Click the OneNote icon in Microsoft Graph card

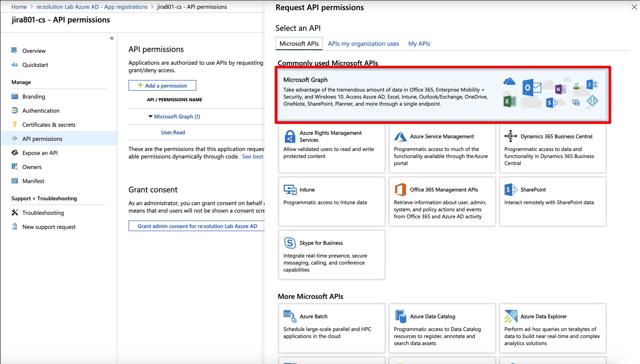[x=561, y=89]
